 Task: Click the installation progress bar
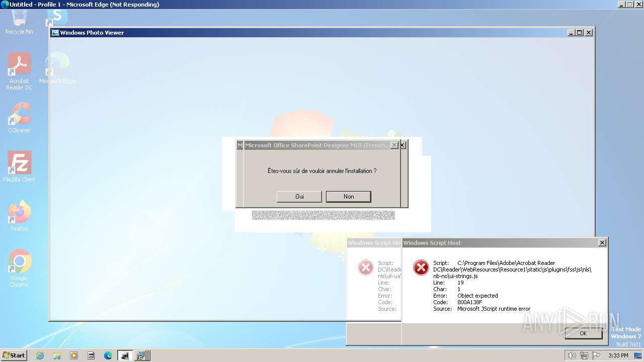(x=323, y=215)
